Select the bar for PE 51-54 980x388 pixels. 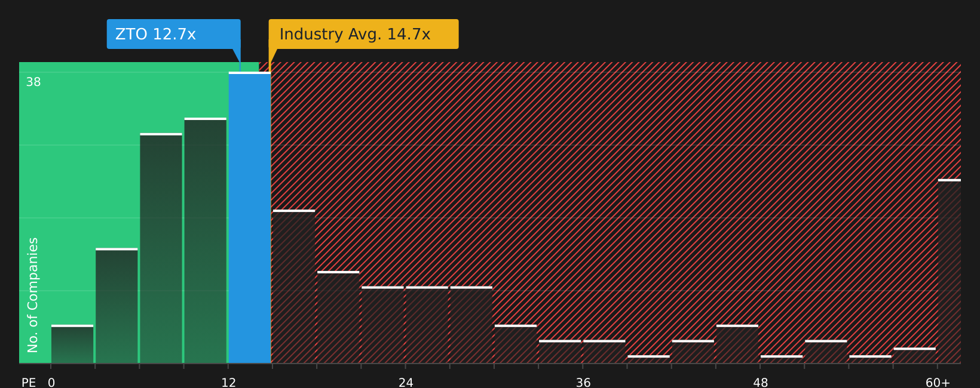tap(826, 352)
